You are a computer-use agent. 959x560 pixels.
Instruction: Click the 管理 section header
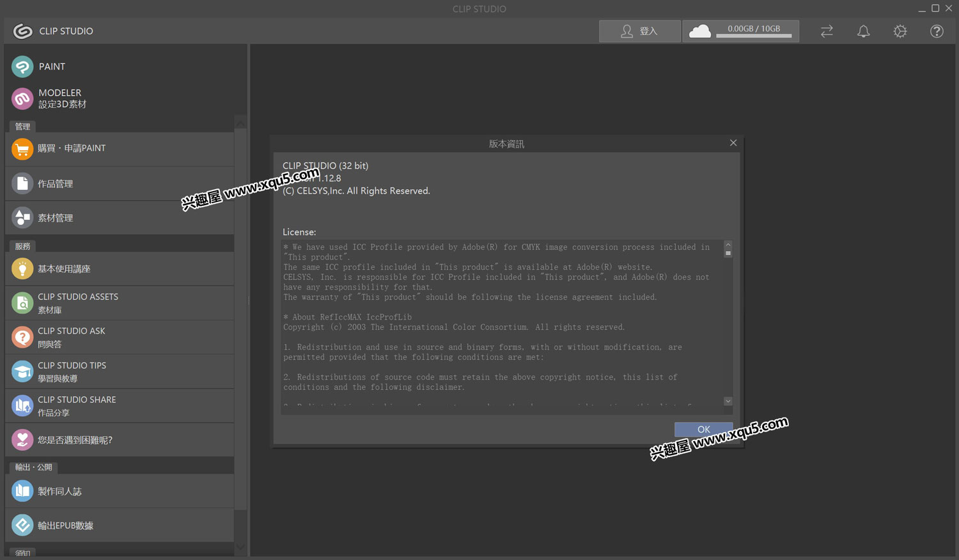coord(22,127)
